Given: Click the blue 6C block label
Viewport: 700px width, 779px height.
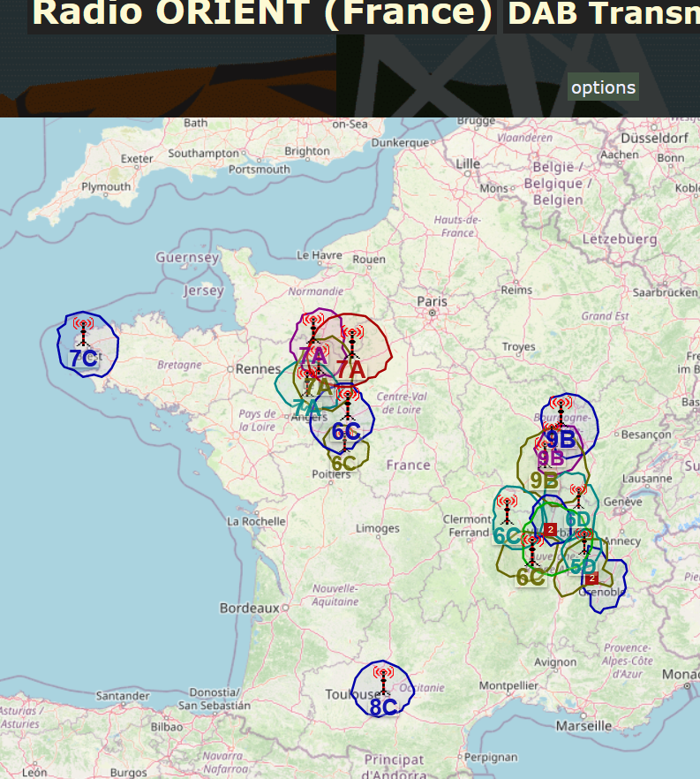Looking at the screenshot, I should coord(346,431).
